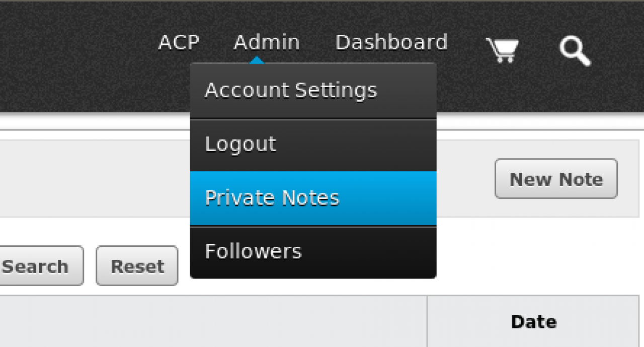Launch site search using the magnifier icon
Viewport: 644px width, 347px height.
click(x=575, y=51)
